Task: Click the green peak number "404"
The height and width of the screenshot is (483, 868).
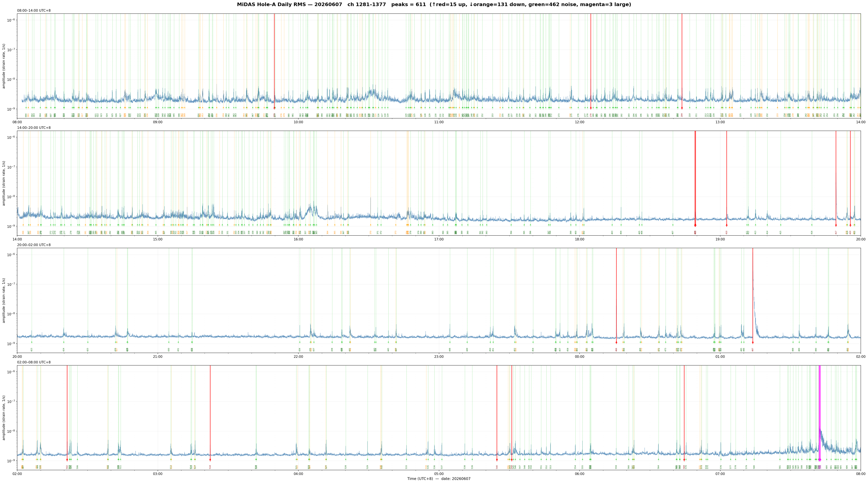Action: click(x=621, y=233)
